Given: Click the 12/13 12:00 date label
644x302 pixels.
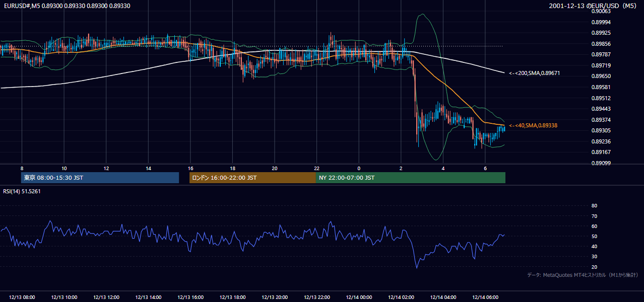Looking at the screenshot, I should [x=106, y=297].
